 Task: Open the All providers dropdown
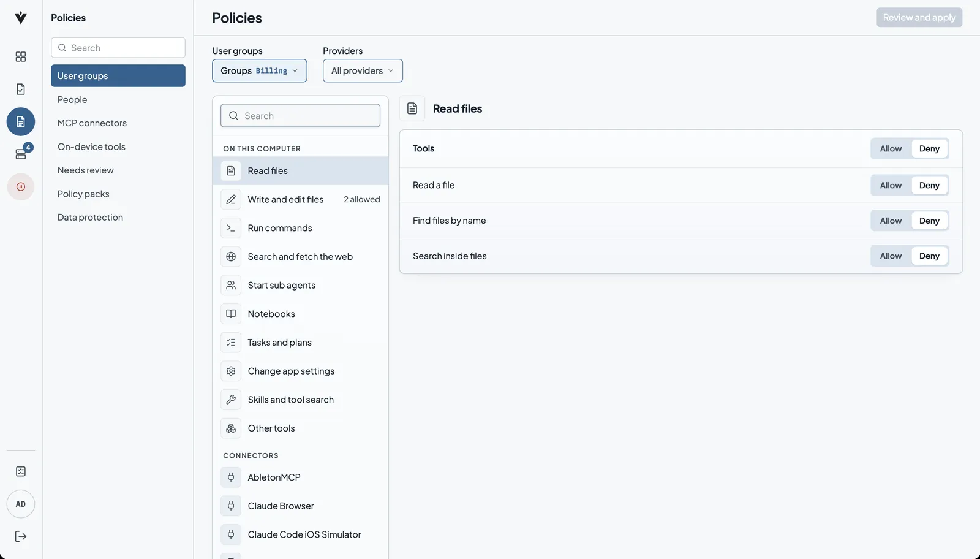point(363,70)
